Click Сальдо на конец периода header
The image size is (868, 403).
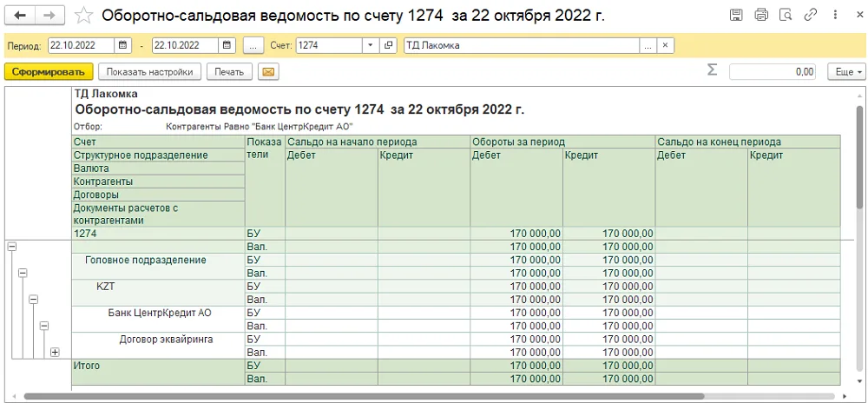[x=748, y=142]
